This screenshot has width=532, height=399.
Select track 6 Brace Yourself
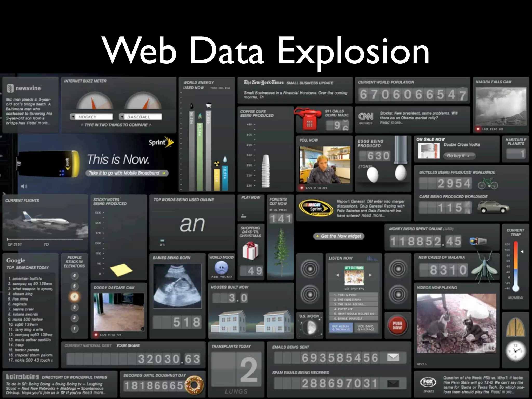point(354,318)
